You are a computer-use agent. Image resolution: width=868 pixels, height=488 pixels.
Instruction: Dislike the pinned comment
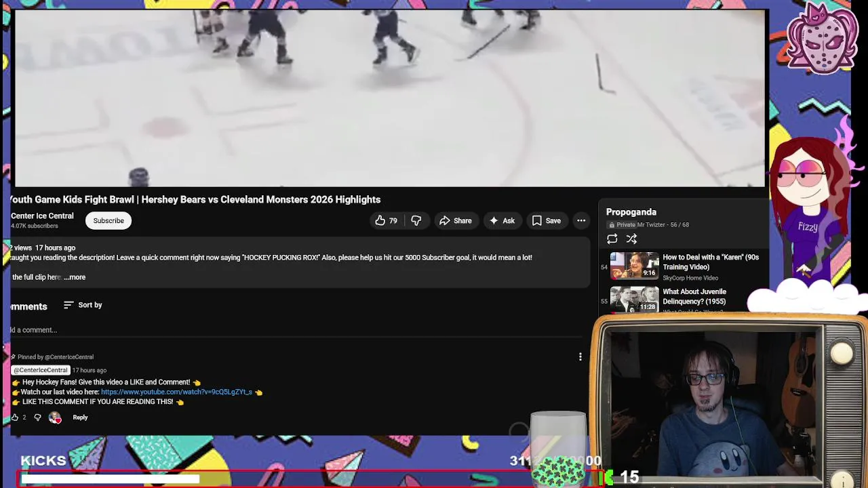37,418
